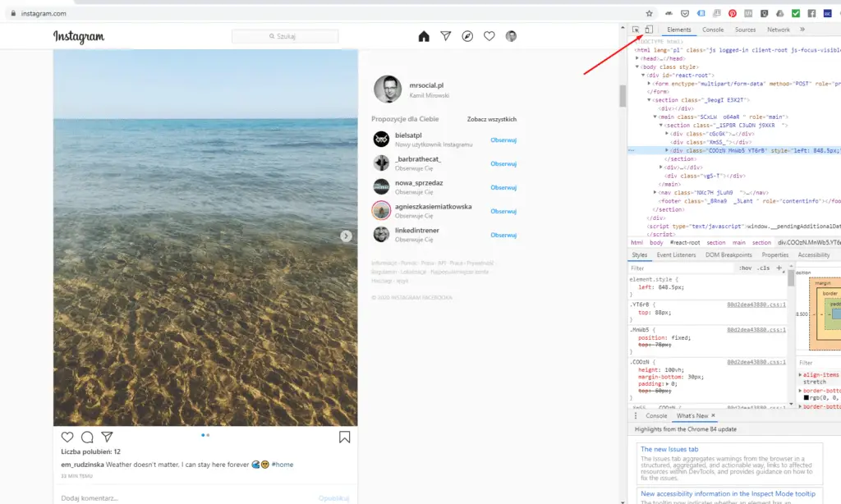Open the Event Listeners tab
This screenshot has height=504, width=841.
[x=676, y=254]
